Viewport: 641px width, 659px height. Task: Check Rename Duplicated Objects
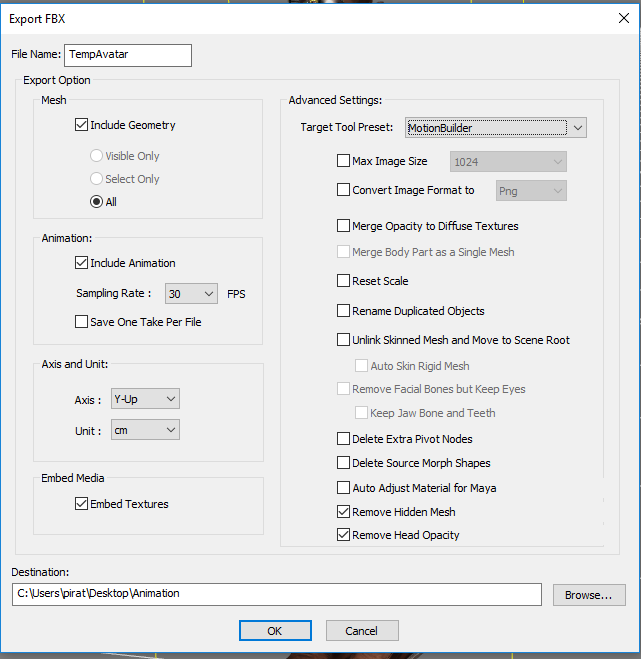tap(343, 311)
